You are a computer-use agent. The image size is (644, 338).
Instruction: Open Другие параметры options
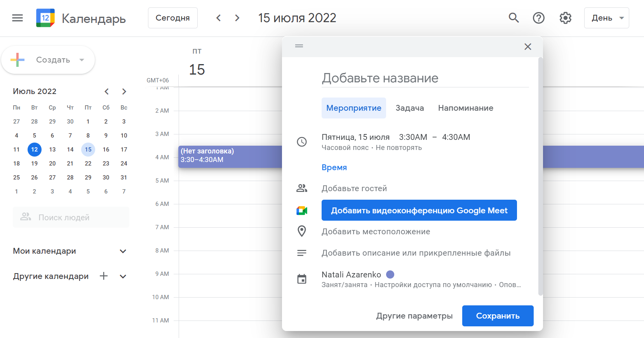(x=414, y=316)
